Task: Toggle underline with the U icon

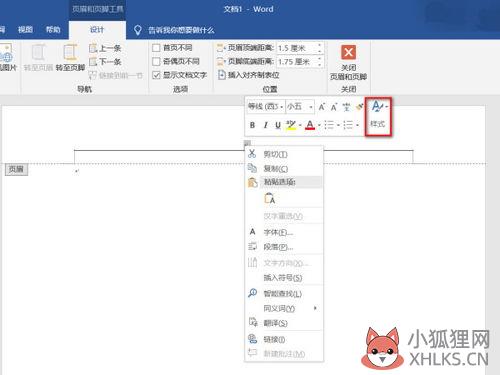Action: click(x=278, y=125)
